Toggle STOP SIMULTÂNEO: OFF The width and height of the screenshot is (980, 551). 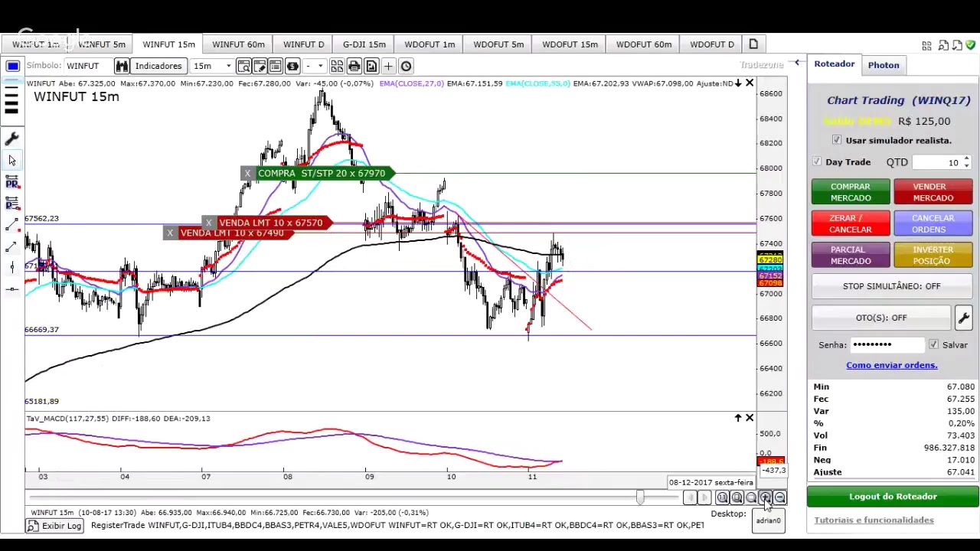coord(892,286)
